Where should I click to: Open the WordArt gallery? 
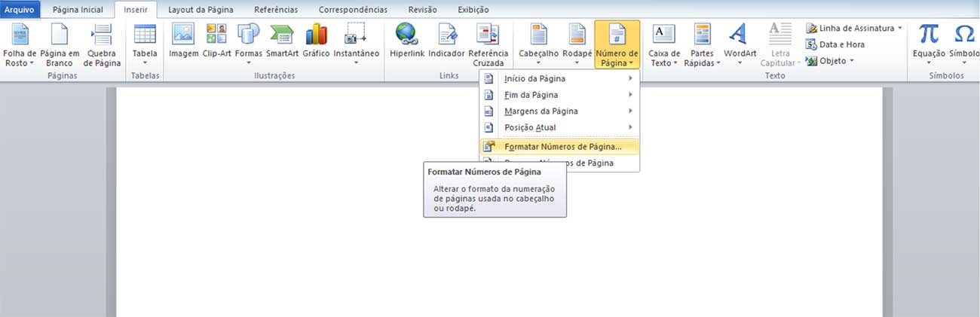(740, 44)
